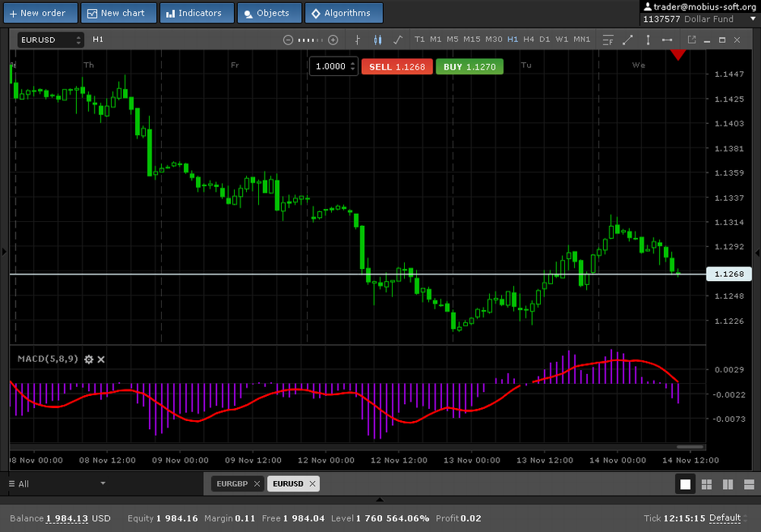Select the vertical line drawing tool
The height and width of the screenshot is (532, 761).
tap(648, 40)
